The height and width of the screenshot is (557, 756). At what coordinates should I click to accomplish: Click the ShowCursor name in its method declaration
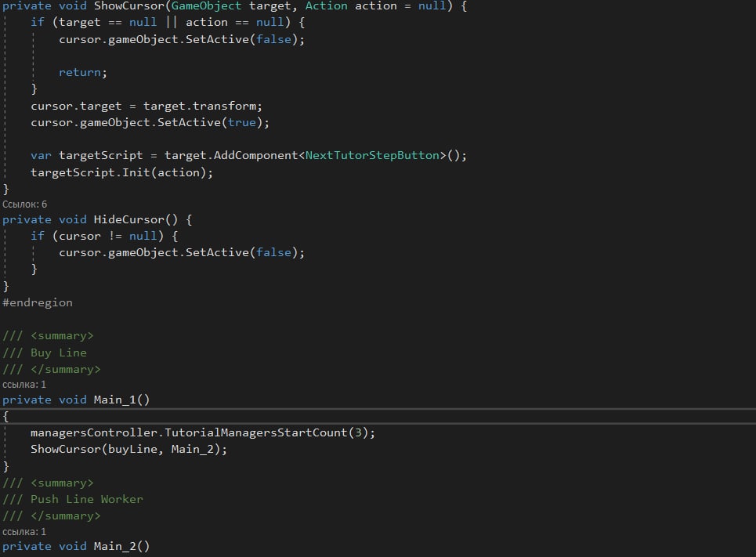pos(129,6)
